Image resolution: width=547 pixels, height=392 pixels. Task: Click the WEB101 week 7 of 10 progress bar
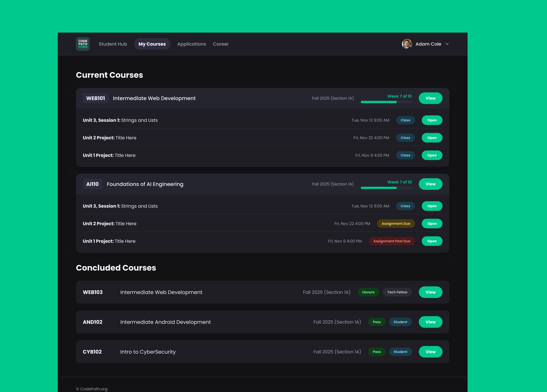coord(386,102)
